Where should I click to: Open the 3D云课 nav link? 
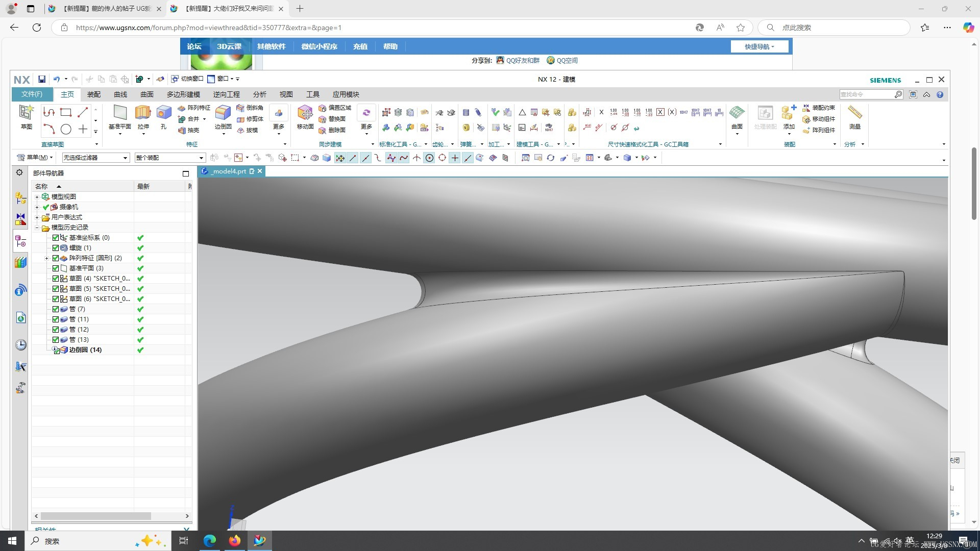(x=229, y=46)
